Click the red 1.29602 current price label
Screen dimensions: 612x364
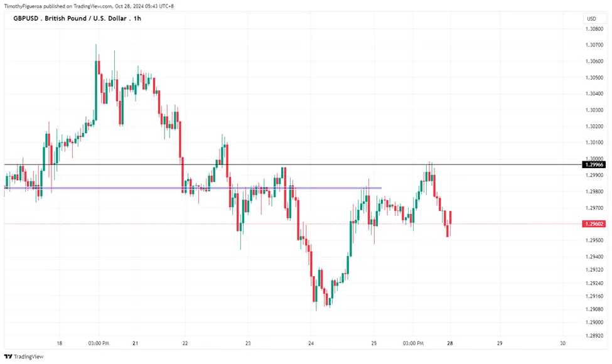594,224
